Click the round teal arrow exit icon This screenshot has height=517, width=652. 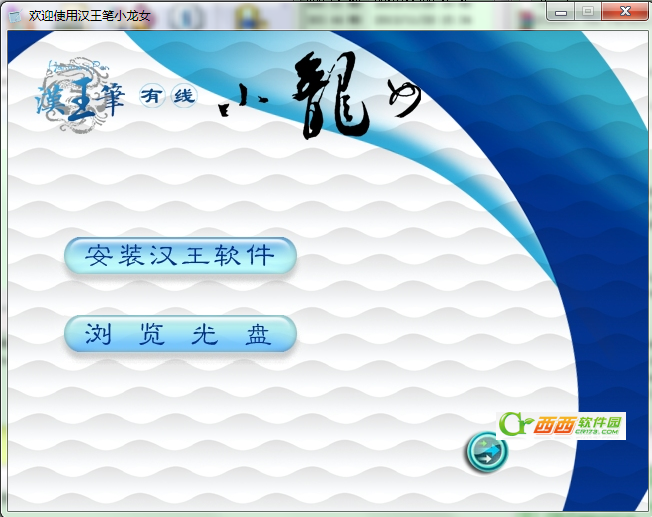(x=487, y=451)
